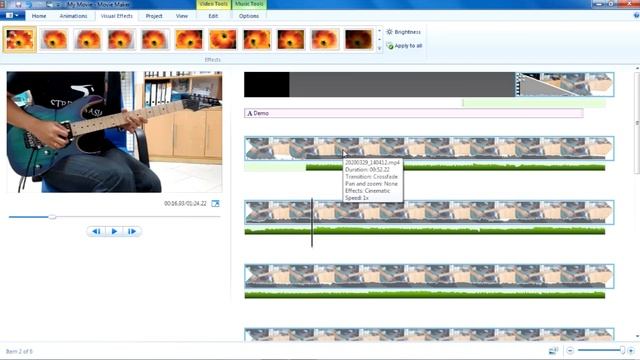640x360 pixels.
Task: Click the 20200329_140412.mp4 filename in tooltip
Action: coord(372,162)
